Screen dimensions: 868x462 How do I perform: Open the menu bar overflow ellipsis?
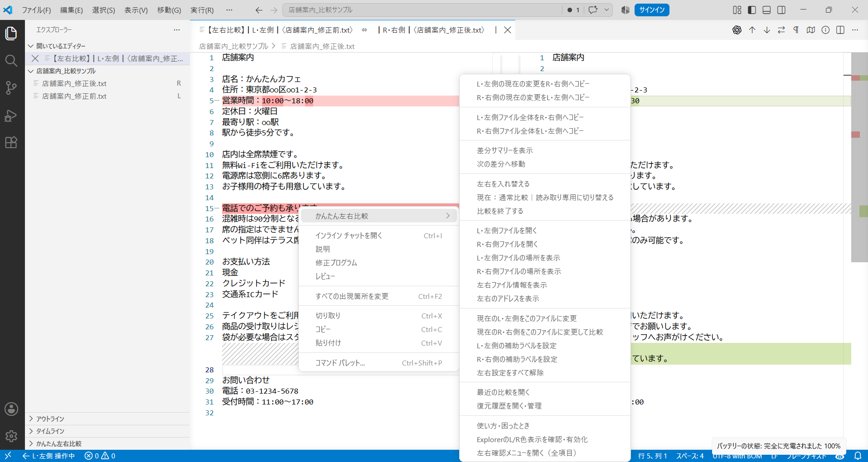(x=229, y=10)
